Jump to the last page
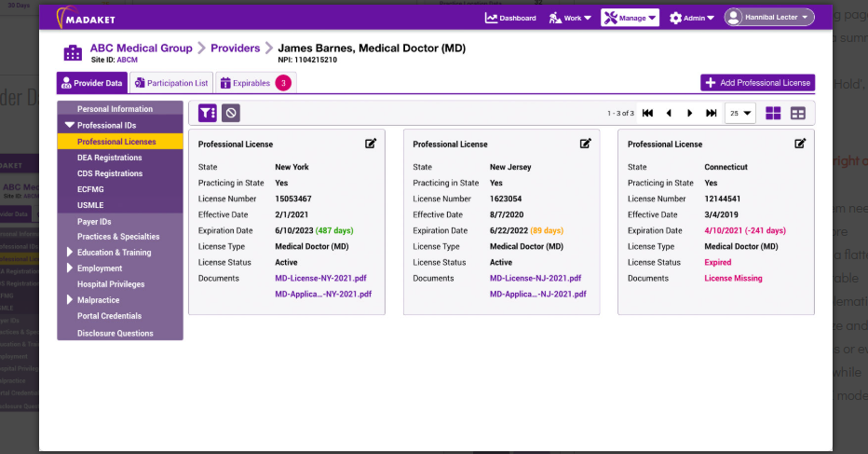868x454 pixels. point(712,113)
